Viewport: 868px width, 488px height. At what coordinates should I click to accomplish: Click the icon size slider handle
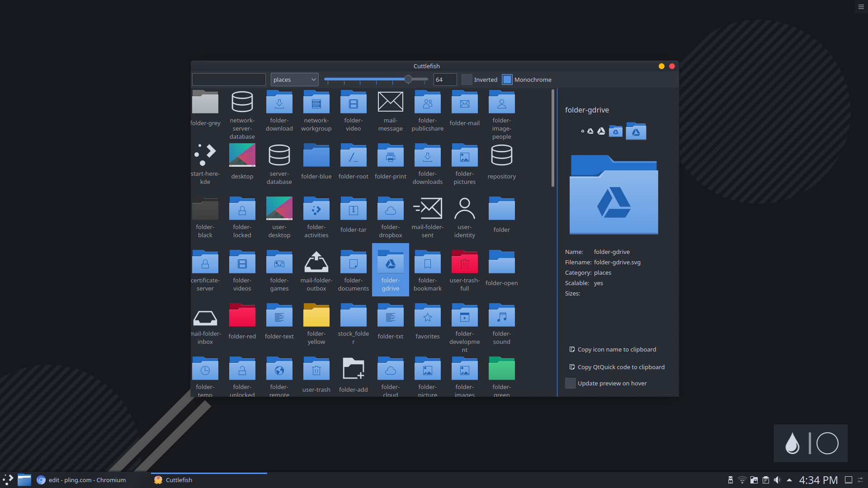tap(408, 80)
